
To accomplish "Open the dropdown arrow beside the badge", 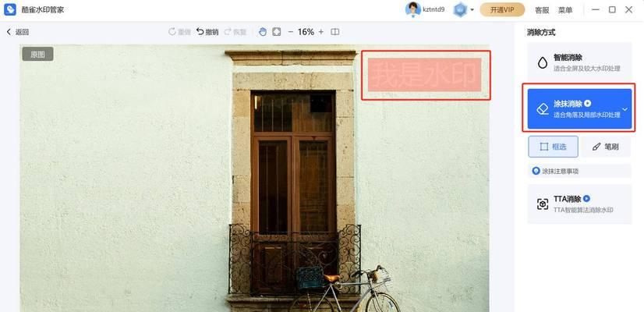I will (472, 10).
